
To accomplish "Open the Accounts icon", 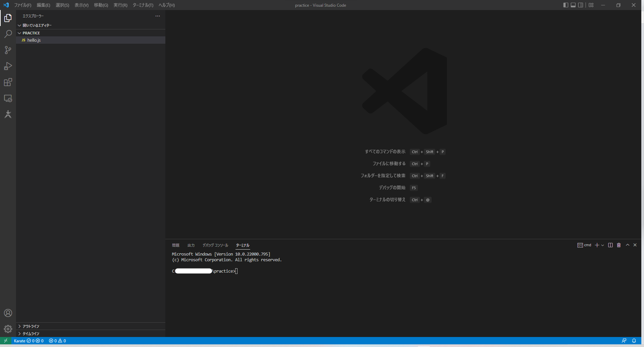I will pyautogui.click(x=8, y=313).
